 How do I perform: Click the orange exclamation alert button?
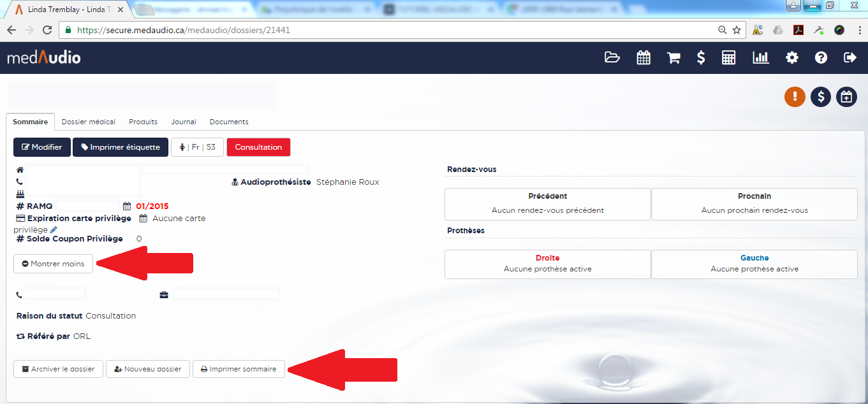pos(795,97)
